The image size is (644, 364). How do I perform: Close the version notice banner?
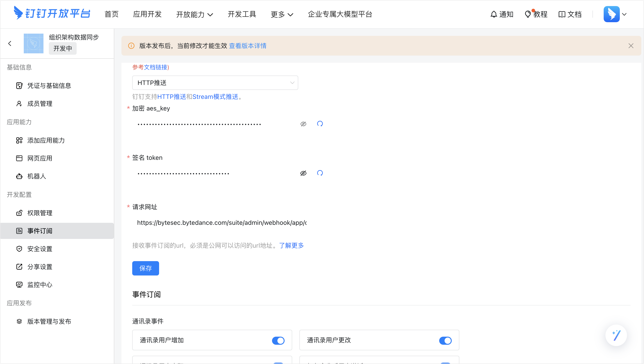coord(631,46)
